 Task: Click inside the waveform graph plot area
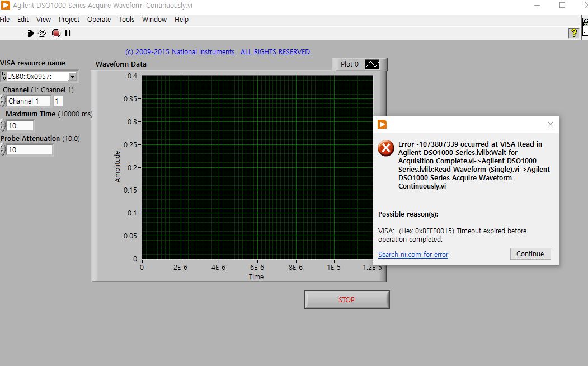coord(257,167)
